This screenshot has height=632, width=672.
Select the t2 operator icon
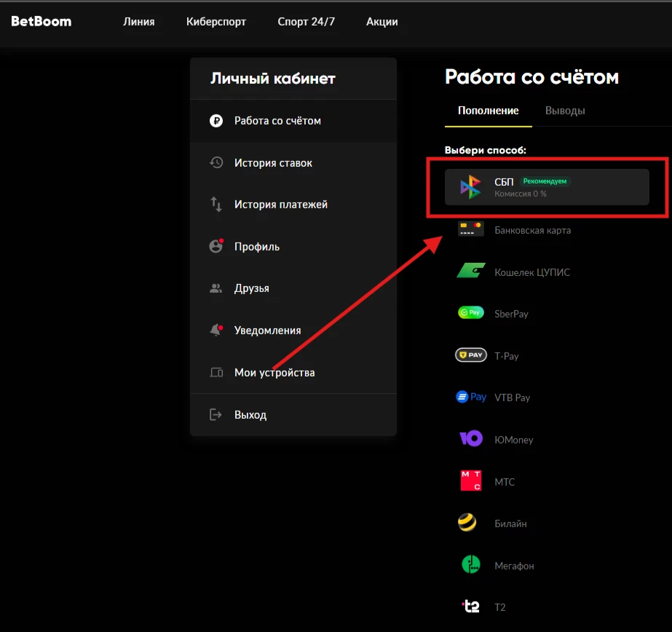(x=470, y=607)
